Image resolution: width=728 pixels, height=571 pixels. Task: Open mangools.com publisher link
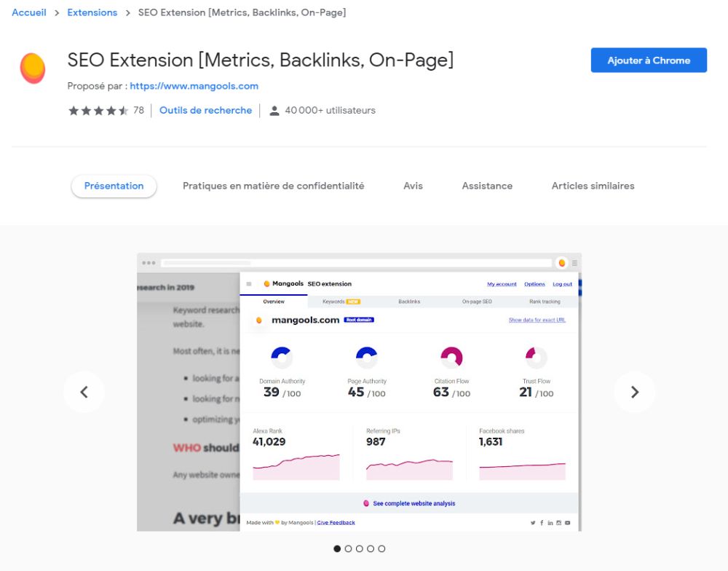194,86
